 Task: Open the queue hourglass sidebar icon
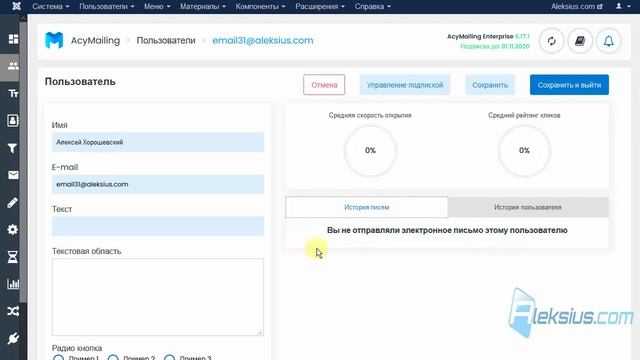pyautogui.click(x=13, y=257)
